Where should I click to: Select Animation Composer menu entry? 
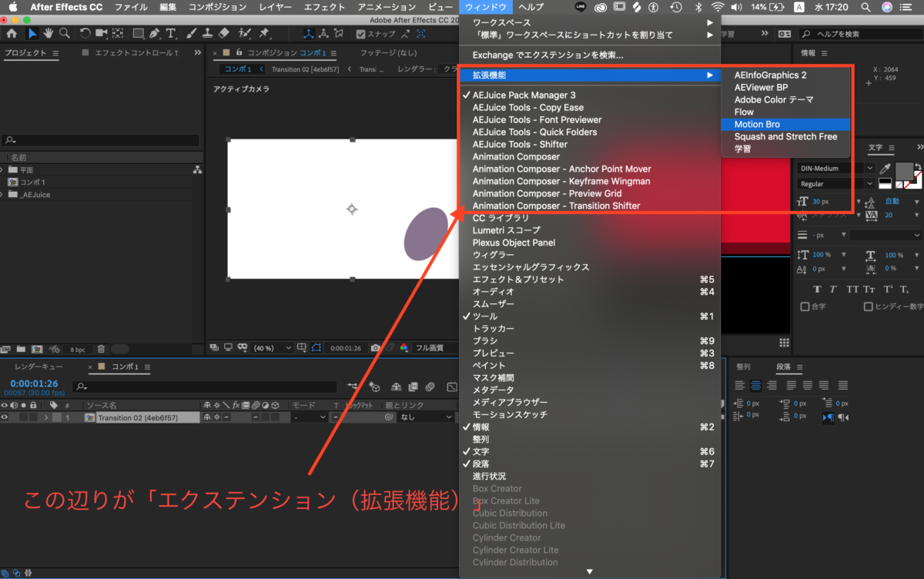point(590,156)
